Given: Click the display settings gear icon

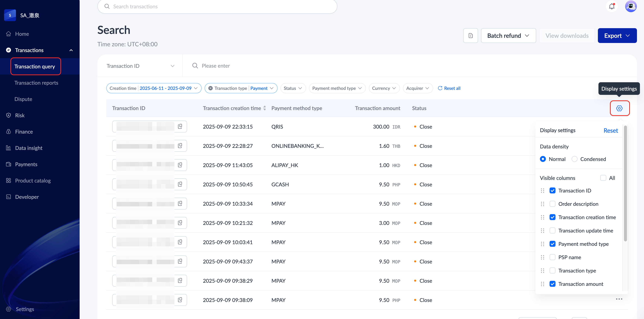Looking at the screenshot, I should pyautogui.click(x=619, y=108).
